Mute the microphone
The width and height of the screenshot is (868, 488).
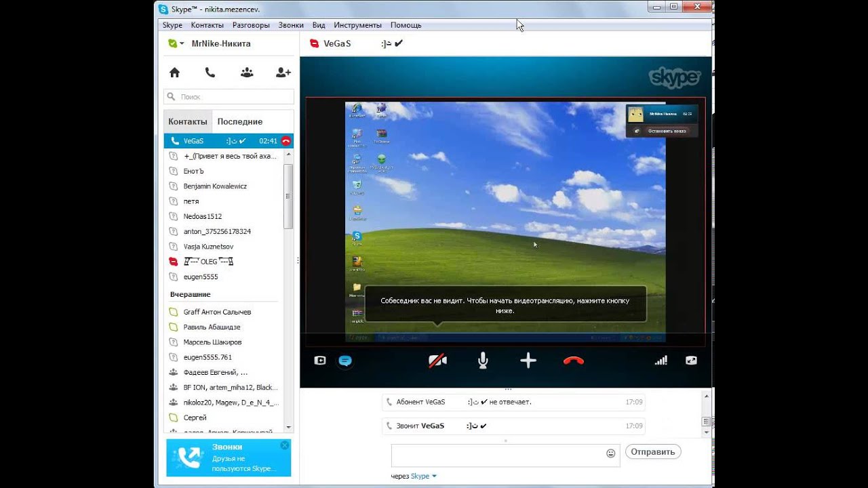(483, 361)
